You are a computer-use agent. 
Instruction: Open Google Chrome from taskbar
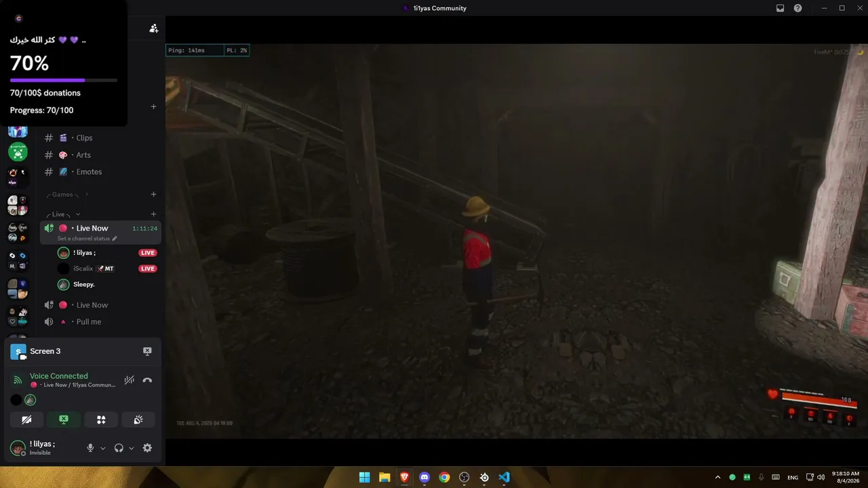point(444,477)
